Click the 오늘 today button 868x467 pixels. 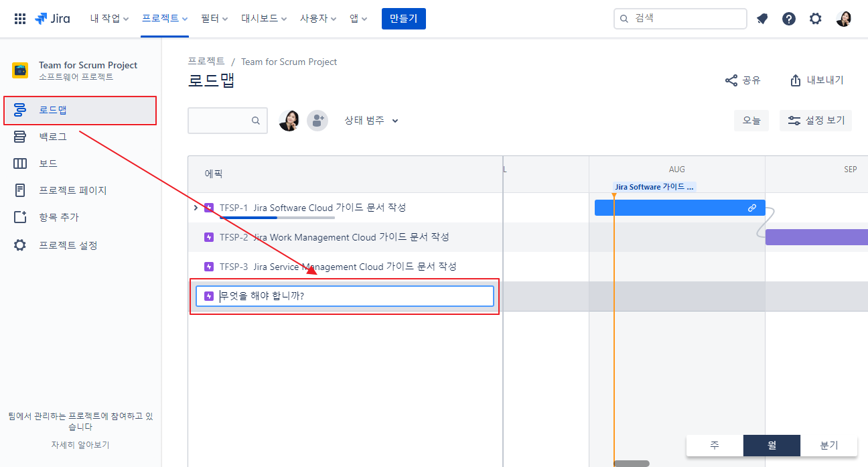[x=751, y=121]
